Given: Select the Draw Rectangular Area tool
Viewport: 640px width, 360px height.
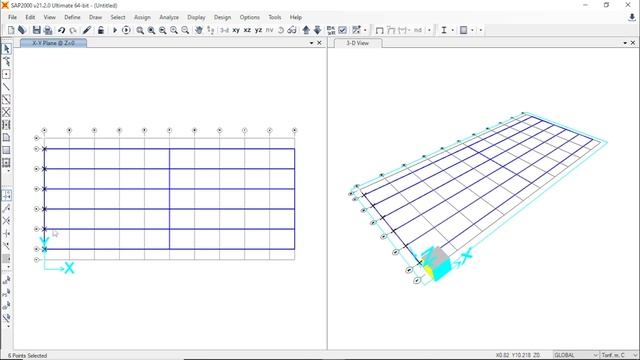Looking at the screenshot, I should point(7,150).
